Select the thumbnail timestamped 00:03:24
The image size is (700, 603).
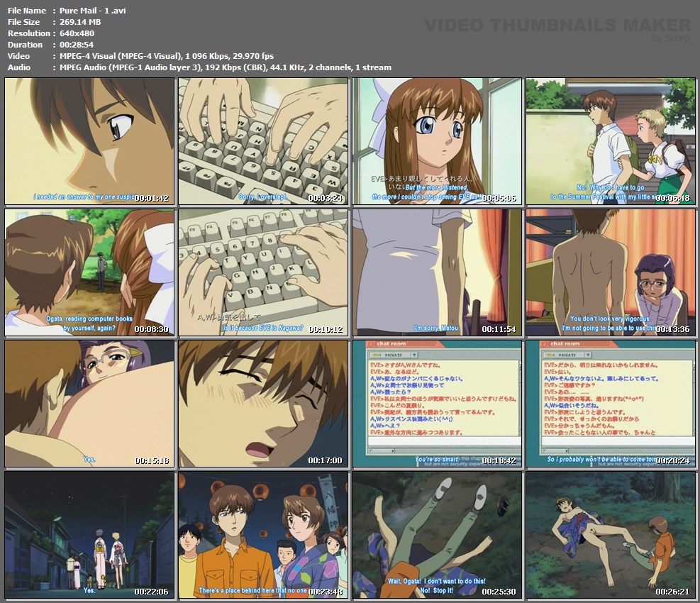pyautogui.click(x=263, y=141)
